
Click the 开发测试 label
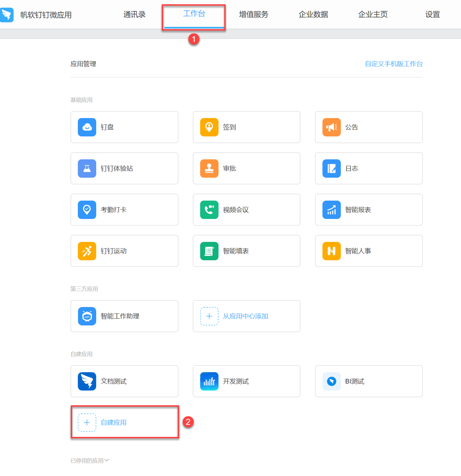click(236, 381)
